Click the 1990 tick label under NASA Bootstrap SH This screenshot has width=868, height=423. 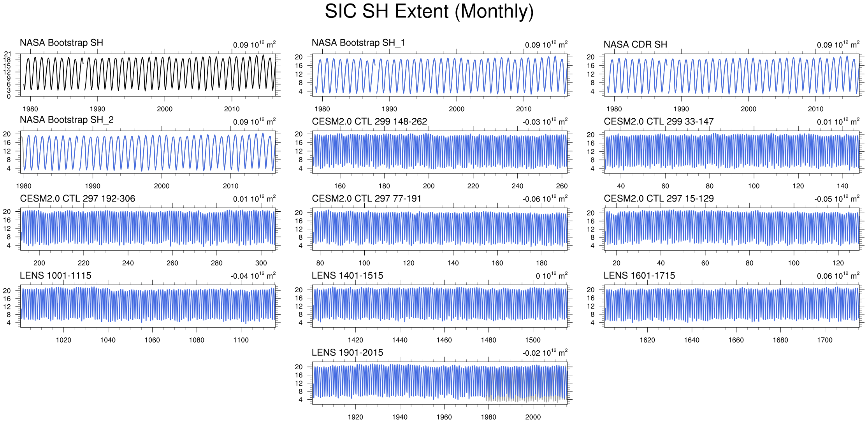97,109
